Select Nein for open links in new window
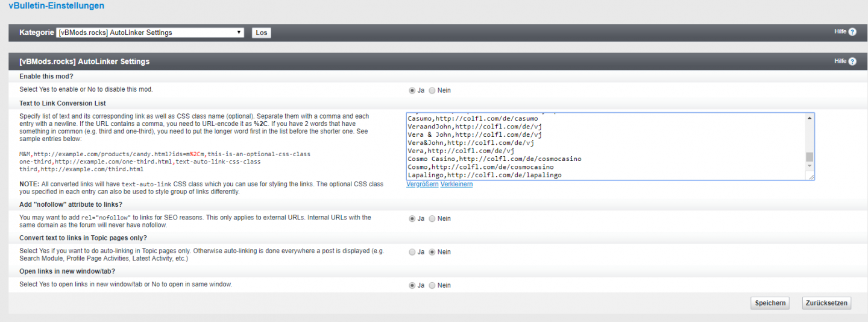The width and height of the screenshot is (868, 322). (x=432, y=285)
